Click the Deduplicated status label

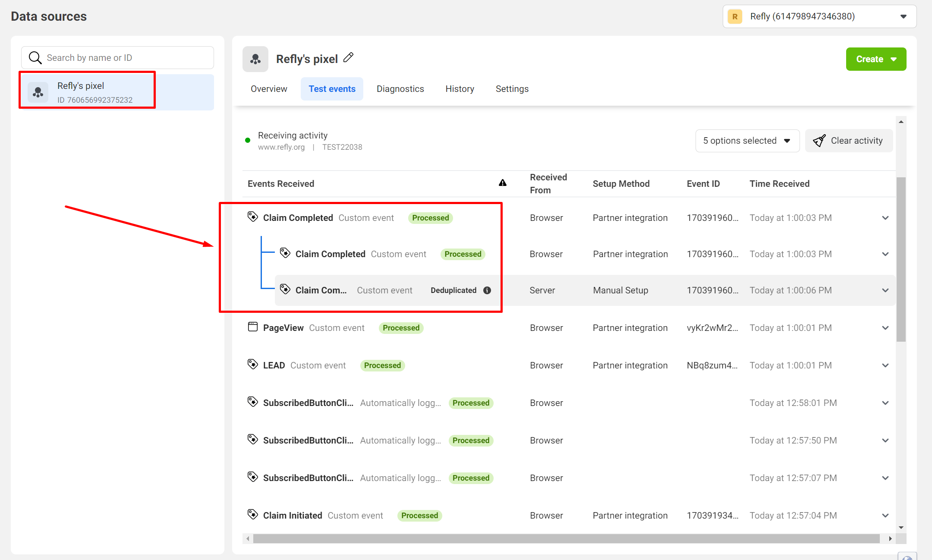pos(453,290)
